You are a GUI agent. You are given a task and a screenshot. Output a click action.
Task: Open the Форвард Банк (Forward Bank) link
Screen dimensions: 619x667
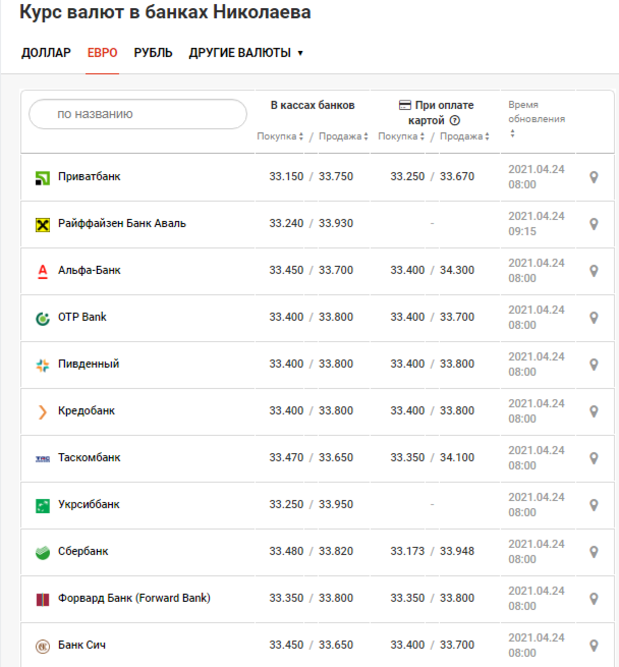[134, 598]
